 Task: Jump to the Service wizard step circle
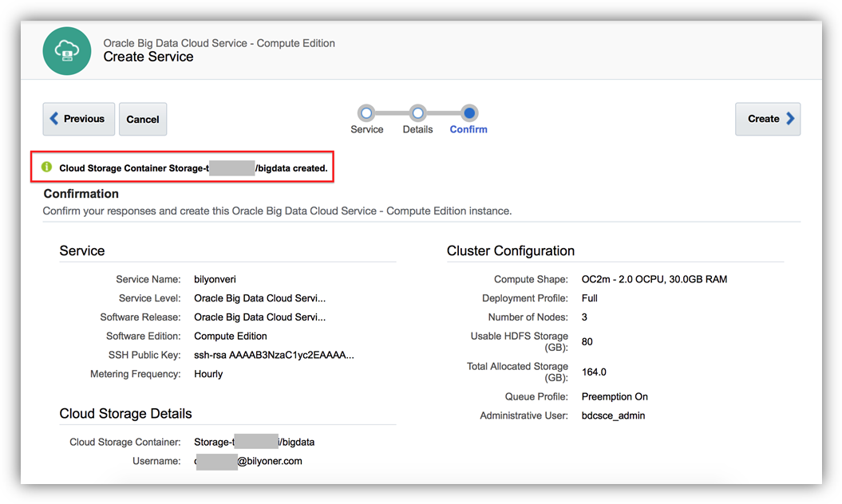coord(366,113)
